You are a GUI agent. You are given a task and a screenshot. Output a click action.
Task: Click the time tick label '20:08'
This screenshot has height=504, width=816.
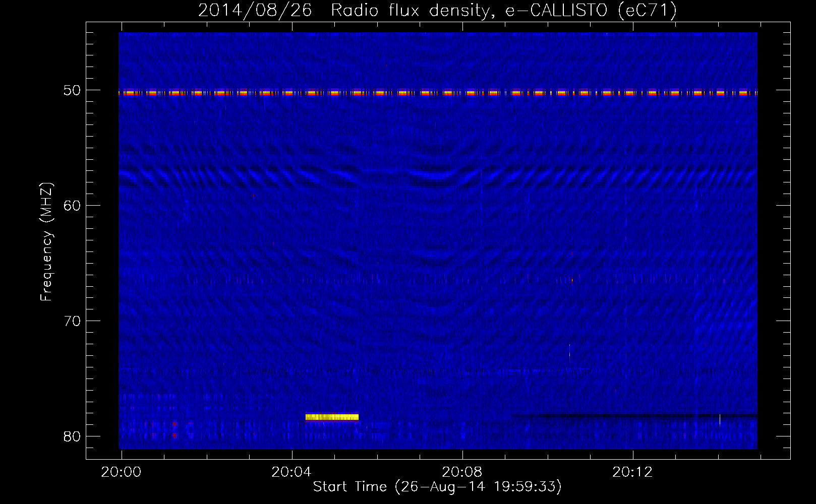[462, 472]
